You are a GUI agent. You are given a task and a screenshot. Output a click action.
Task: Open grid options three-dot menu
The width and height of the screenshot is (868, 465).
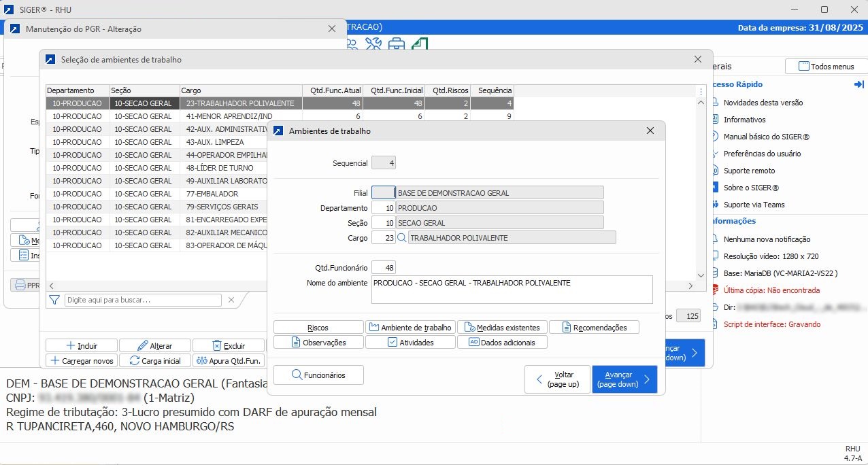[x=701, y=91]
